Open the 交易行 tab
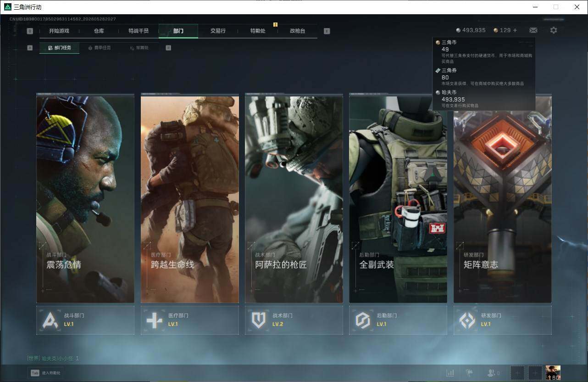This screenshot has width=588, height=382. pos(218,31)
